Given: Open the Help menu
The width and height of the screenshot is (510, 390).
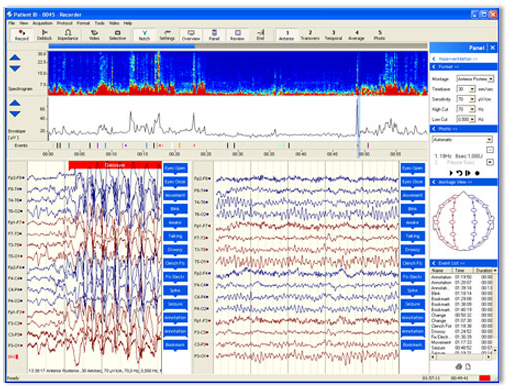Looking at the screenshot, I should (x=128, y=23).
